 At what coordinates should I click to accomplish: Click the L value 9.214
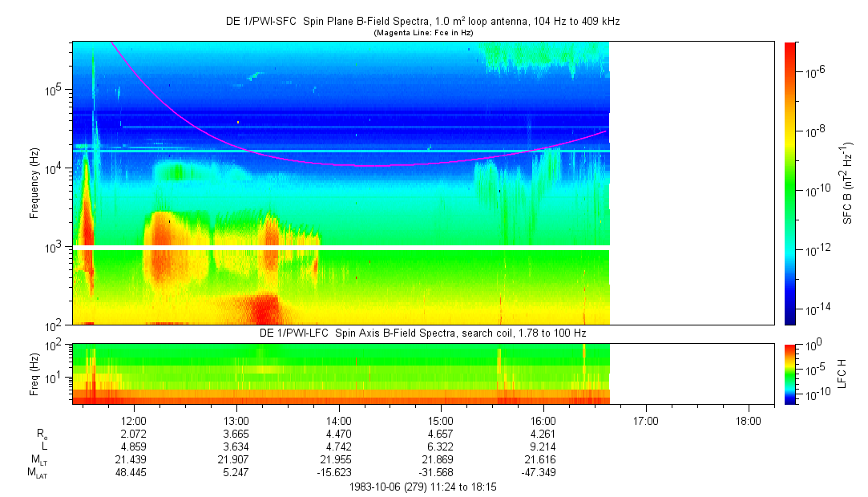pos(543,446)
